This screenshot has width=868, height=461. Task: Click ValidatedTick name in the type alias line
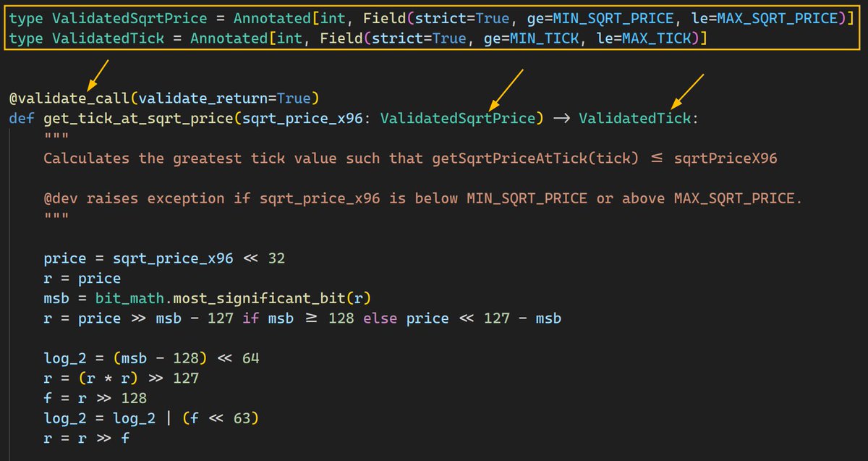(x=108, y=38)
